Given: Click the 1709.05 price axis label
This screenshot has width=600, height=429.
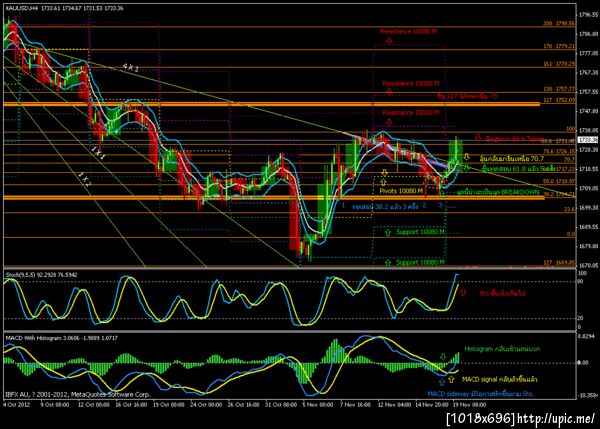Looking at the screenshot, I should click(589, 188).
